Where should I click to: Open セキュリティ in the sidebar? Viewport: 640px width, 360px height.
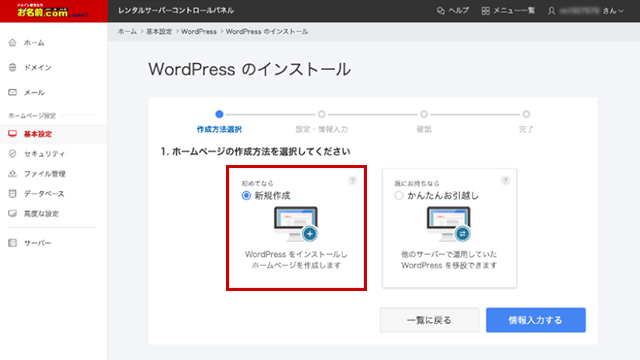44,153
